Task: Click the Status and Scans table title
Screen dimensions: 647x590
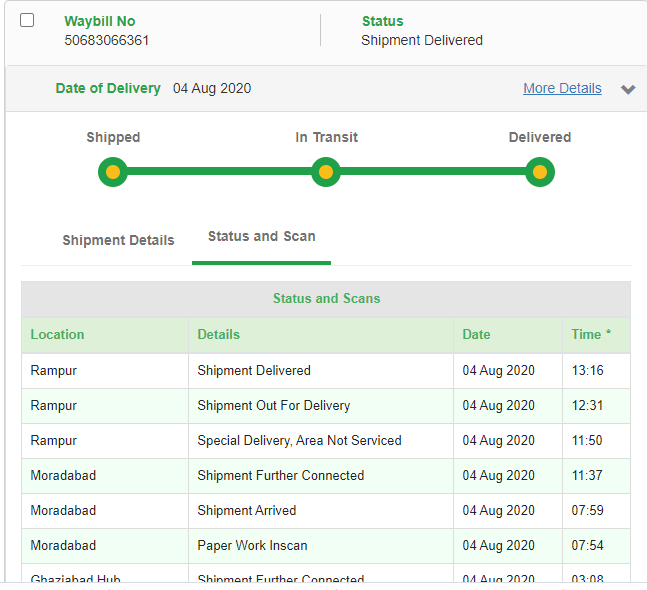Action: [326, 299]
